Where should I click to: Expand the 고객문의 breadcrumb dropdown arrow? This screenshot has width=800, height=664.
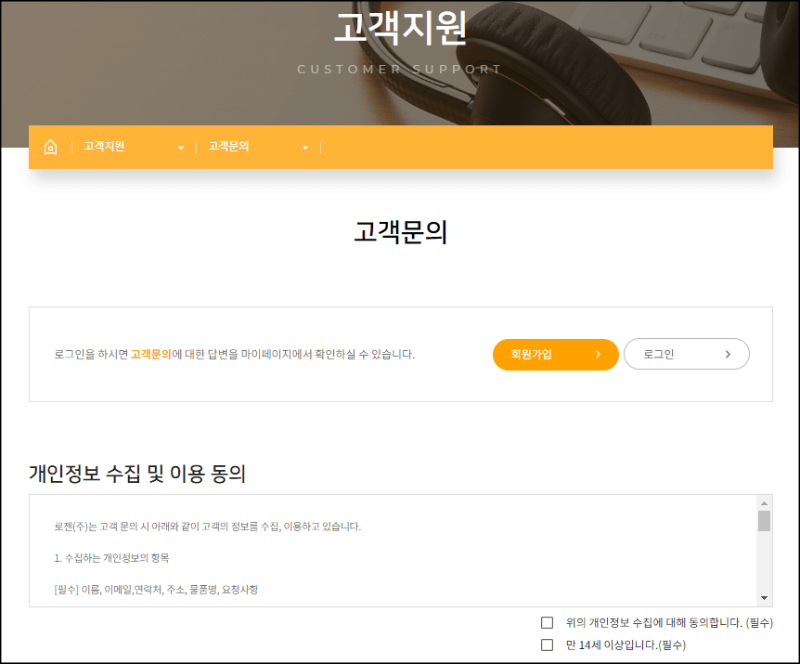tap(305, 147)
